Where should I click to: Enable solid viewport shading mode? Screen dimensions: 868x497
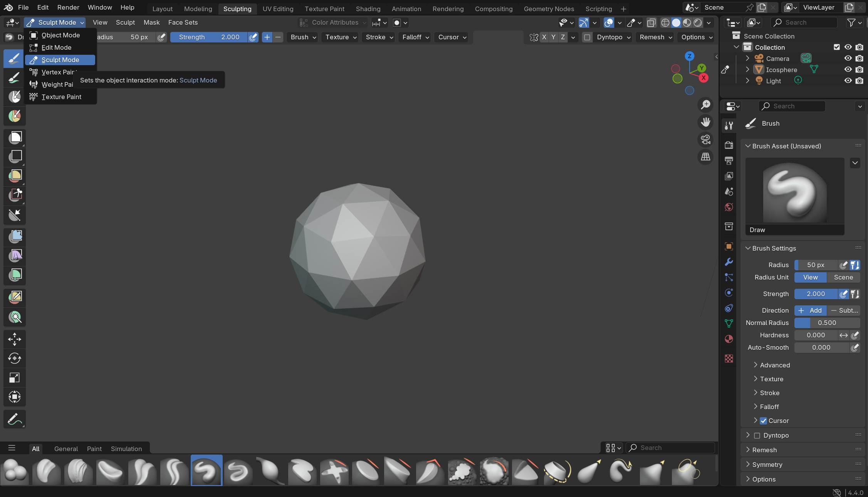click(676, 23)
